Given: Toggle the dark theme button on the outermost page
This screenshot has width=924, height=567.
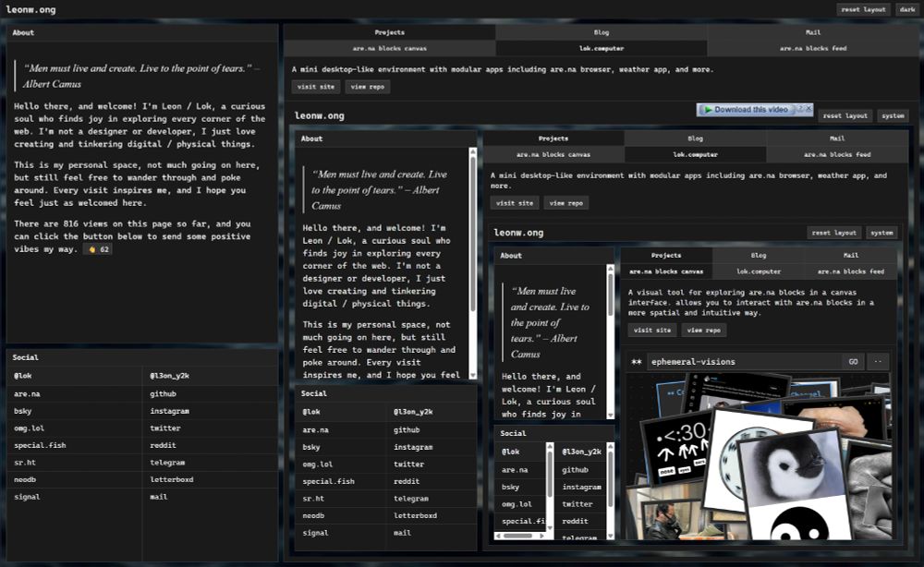Looking at the screenshot, I should point(907,9).
